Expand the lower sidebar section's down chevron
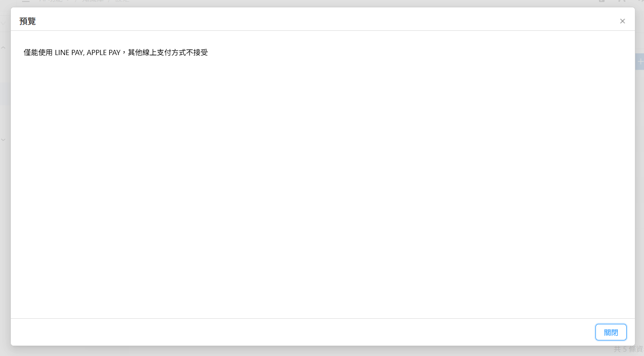The image size is (644, 356). (x=3, y=140)
